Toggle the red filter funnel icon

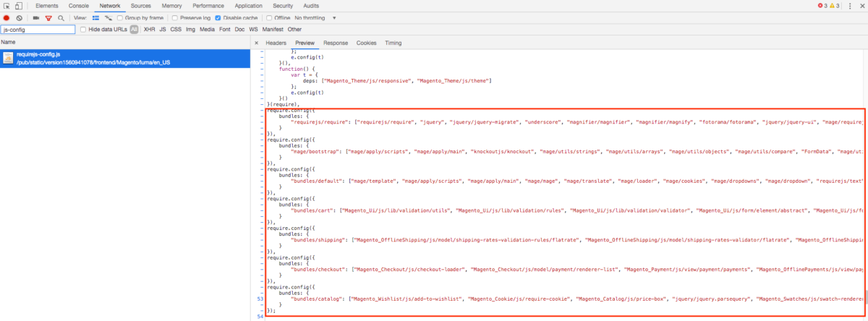[48, 17]
